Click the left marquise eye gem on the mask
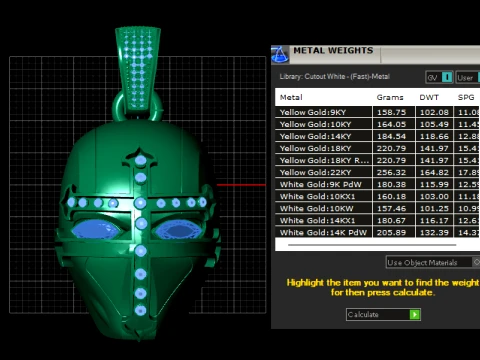This screenshot has width=480, height=360. coord(96,230)
